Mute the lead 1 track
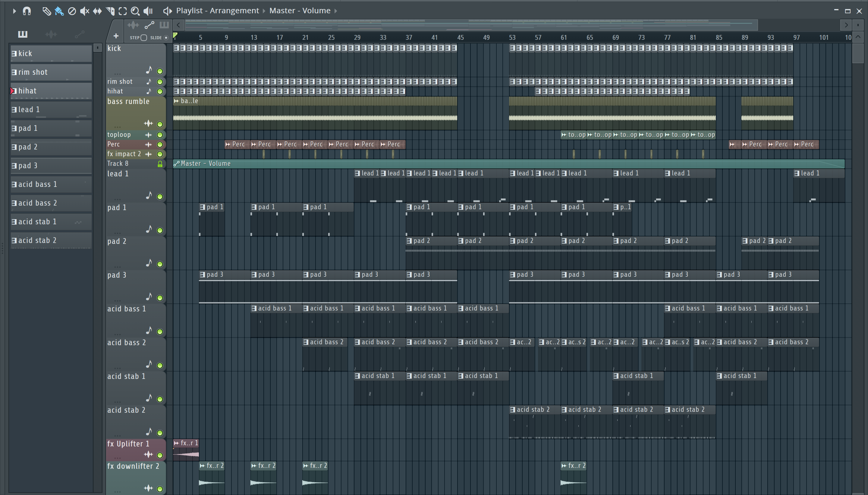This screenshot has height=495, width=868. pos(160,197)
